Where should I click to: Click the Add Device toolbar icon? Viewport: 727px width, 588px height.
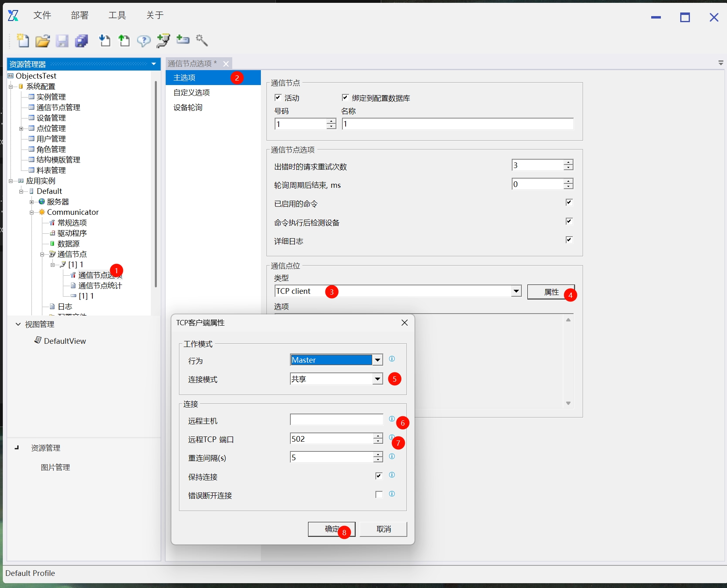click(183, 40)
